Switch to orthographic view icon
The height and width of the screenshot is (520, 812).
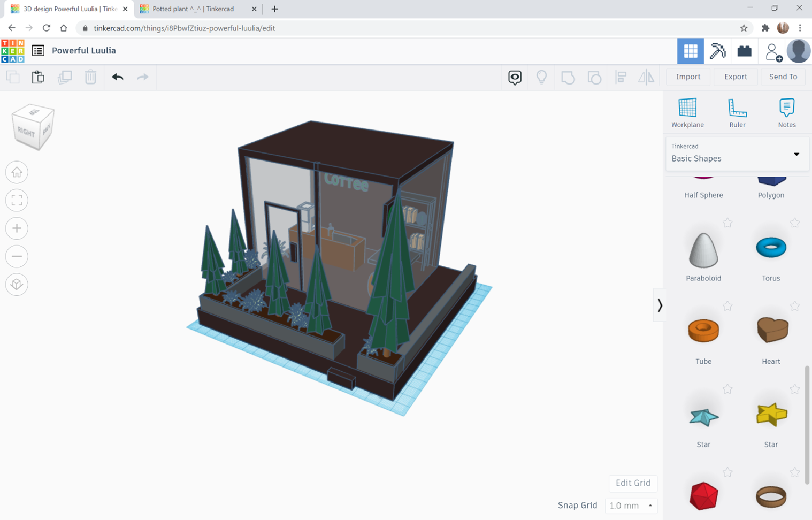point(17,284)
